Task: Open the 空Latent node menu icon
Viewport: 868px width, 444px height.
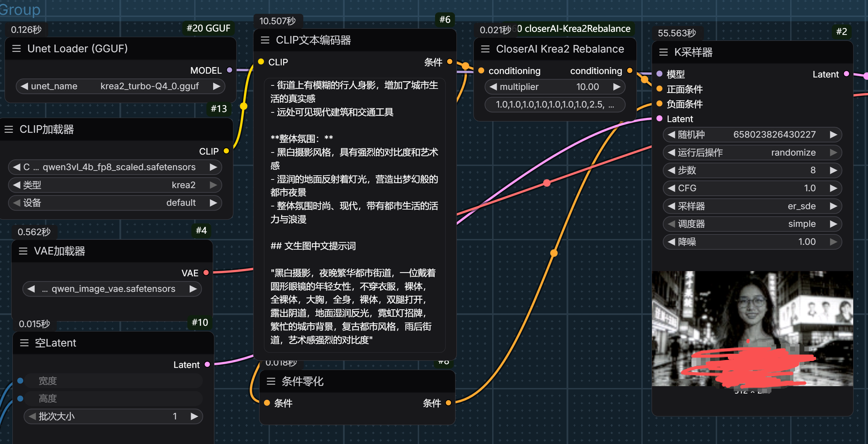Action: [x=24, y=343]
